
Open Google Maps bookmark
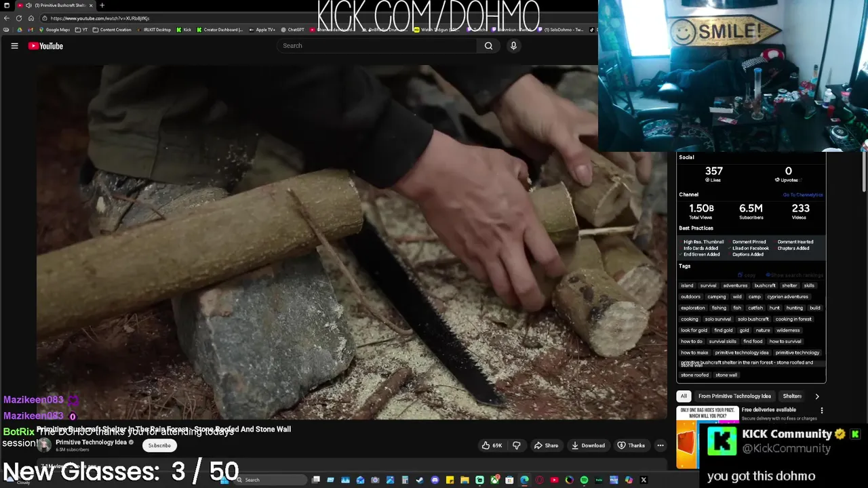coord(54,30)
